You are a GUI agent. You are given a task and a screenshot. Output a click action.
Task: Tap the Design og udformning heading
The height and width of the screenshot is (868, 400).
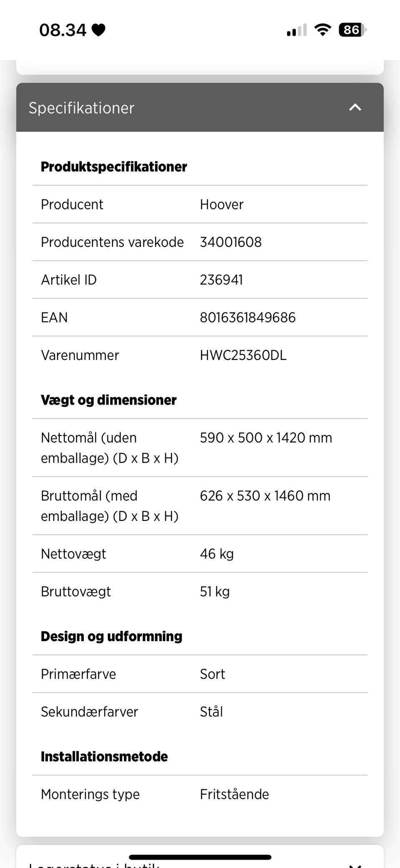coord(111,636)
